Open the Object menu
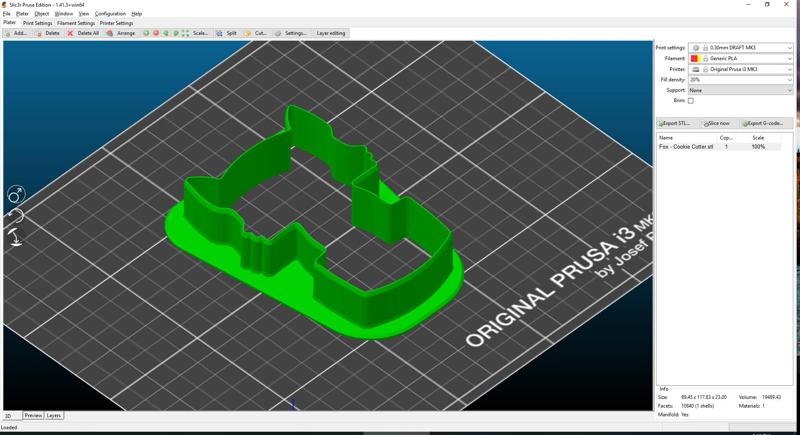This screenshot has width=800, height=435. [42, 14]
